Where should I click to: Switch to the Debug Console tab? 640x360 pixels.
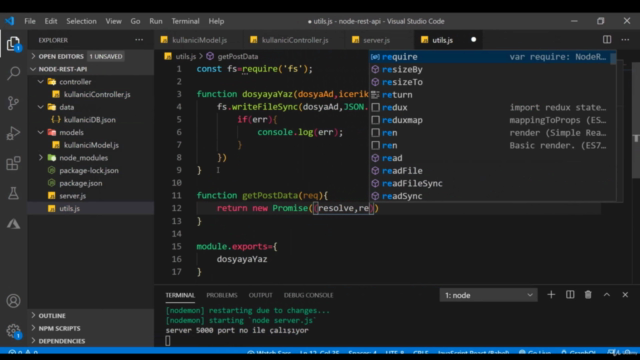point(309,295)
